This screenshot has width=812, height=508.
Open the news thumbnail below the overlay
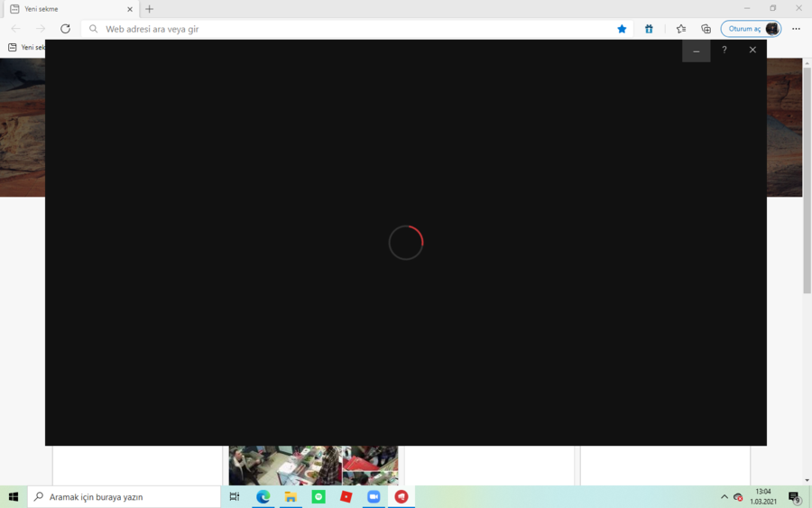point(313,465)
